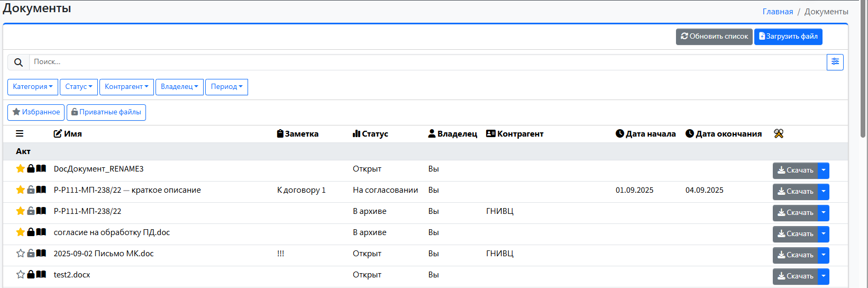Expand the Категория filter dropdown
The height and width of the screenshot is (288, 868).
pyautogui.click(x=33, y=87)
